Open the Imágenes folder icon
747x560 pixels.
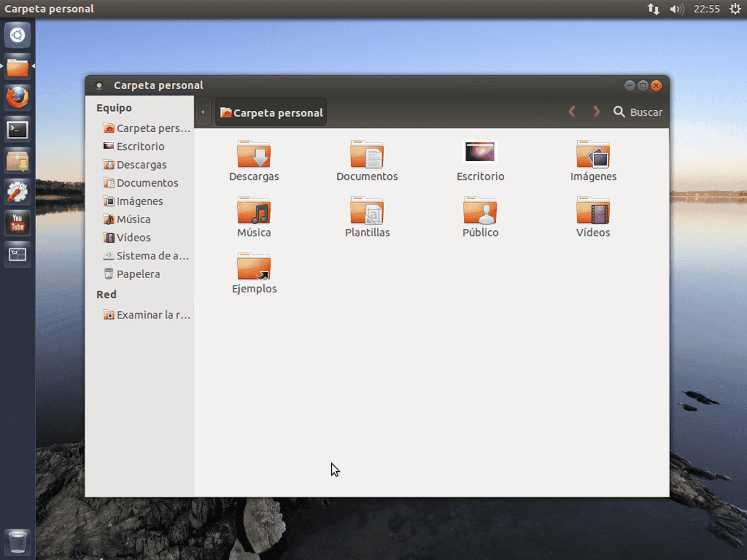[593, 154]
